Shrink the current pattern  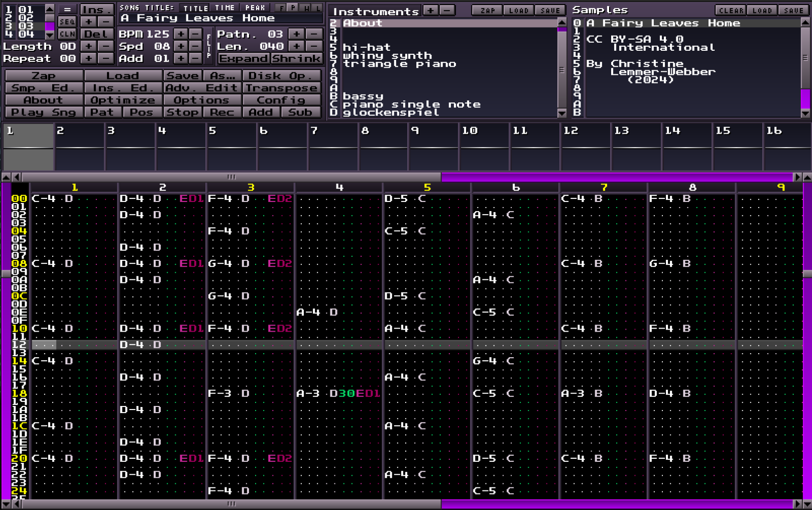(296, 58)
